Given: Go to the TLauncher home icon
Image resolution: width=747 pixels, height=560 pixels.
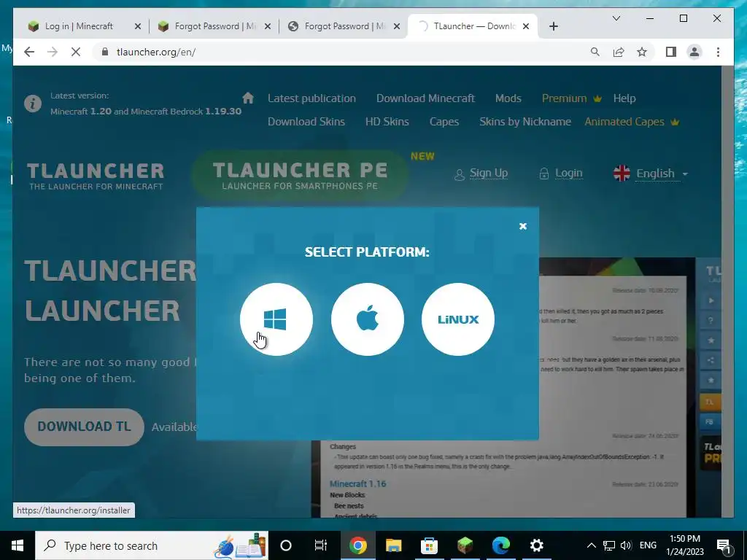Looking at the screenshot, I should [248, 98].
